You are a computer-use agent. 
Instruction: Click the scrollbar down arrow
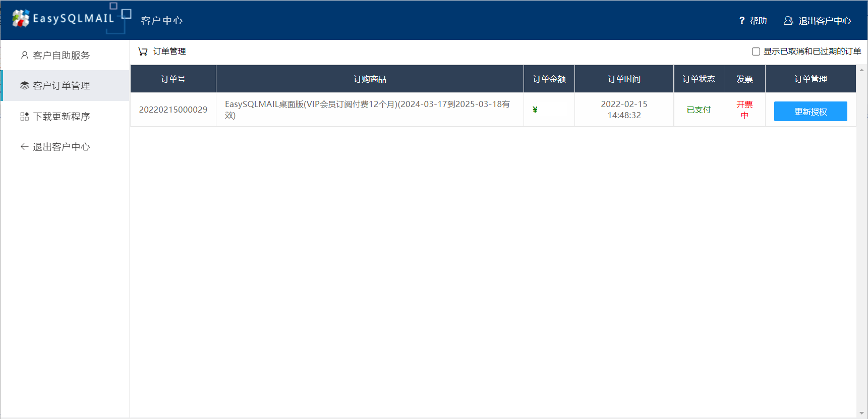click(861, 413)
